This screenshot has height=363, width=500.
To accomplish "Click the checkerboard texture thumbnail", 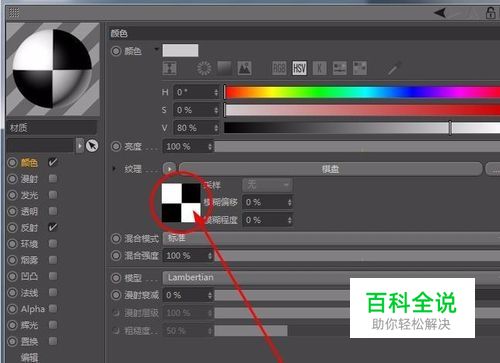I will pyautogui.click(x=181, y=203).
